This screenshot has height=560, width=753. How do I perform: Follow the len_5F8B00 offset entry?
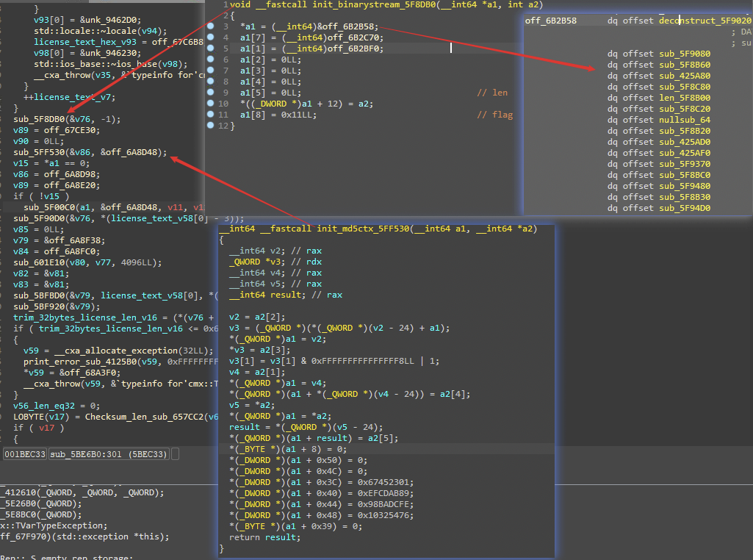[684, 98]
